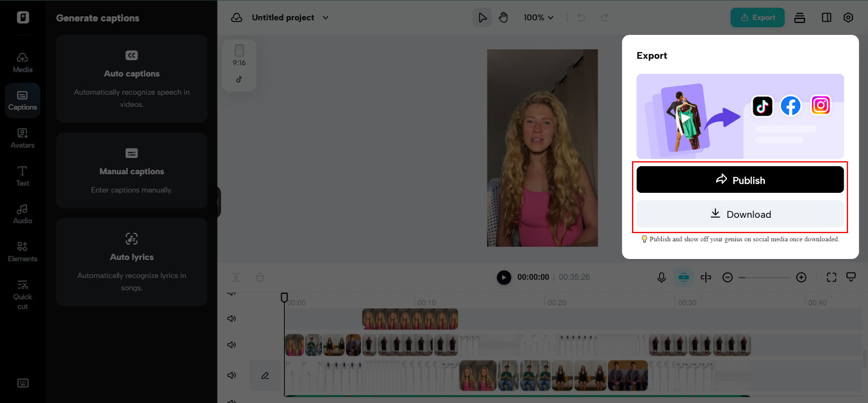Choose the Auto captions card
This screenshot has height=403, width=868.
tap(132, 79)
